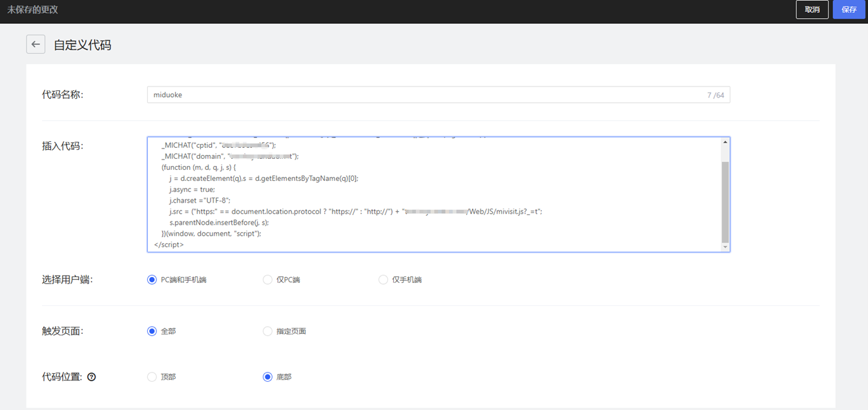
Task: Click the 未保存的更改 text in the top bar
Action: tap(32, 10)
